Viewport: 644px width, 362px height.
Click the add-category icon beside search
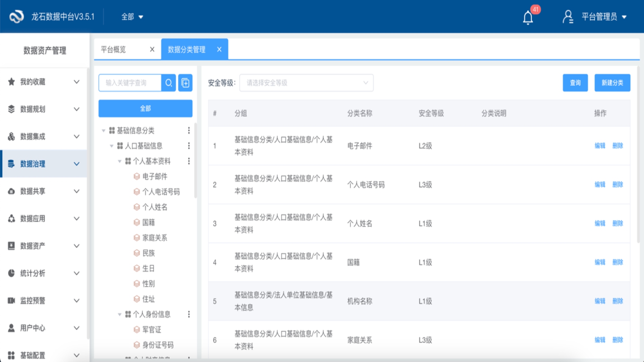[185, 83]
